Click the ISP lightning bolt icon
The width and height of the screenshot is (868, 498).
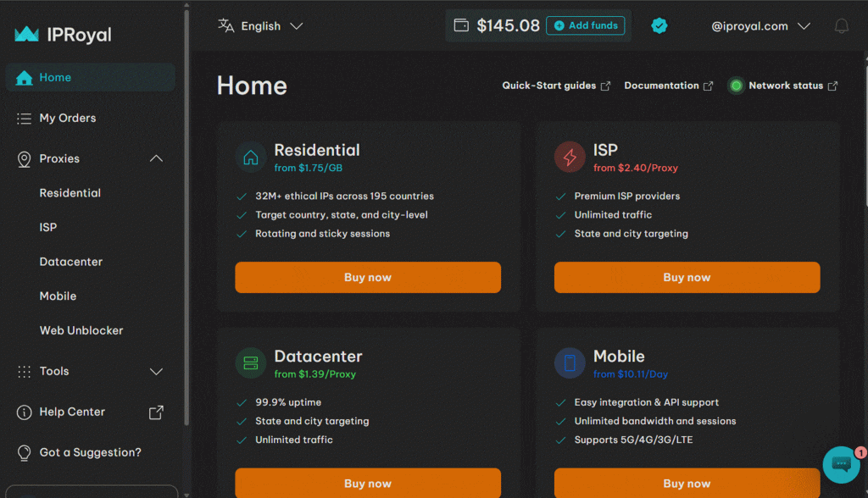click(x=570, y=158)
